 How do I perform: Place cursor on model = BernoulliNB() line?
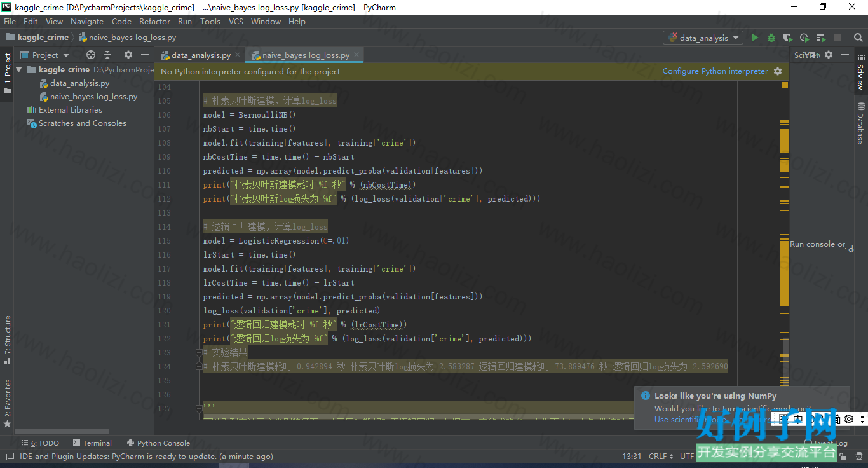(250, 115)
